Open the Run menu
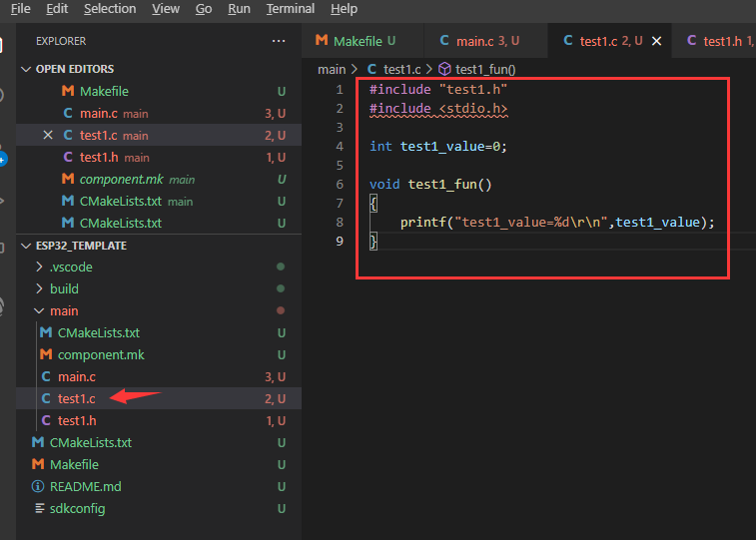 coord(239,9)
